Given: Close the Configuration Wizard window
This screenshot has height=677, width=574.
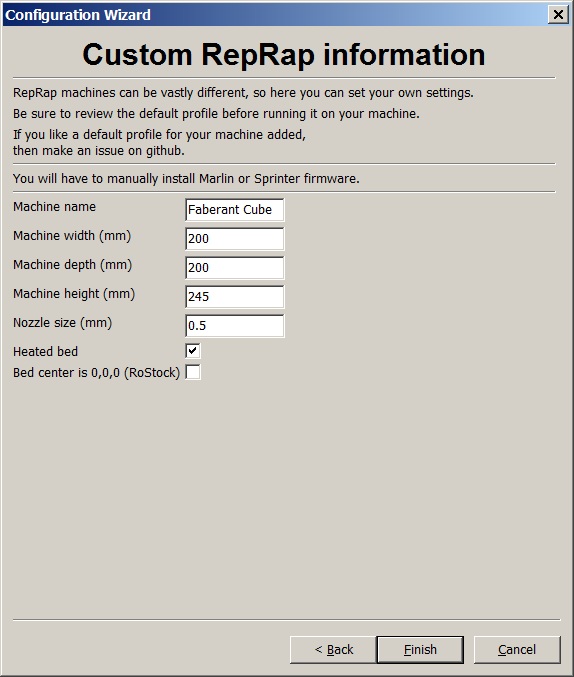Looking at the screenshot, I should [558, 15].
